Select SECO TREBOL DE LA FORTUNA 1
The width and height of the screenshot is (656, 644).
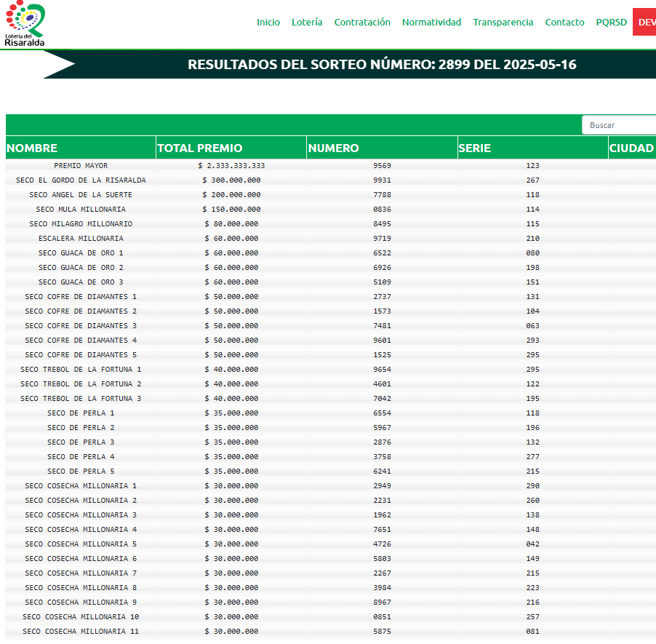(81, 370)
